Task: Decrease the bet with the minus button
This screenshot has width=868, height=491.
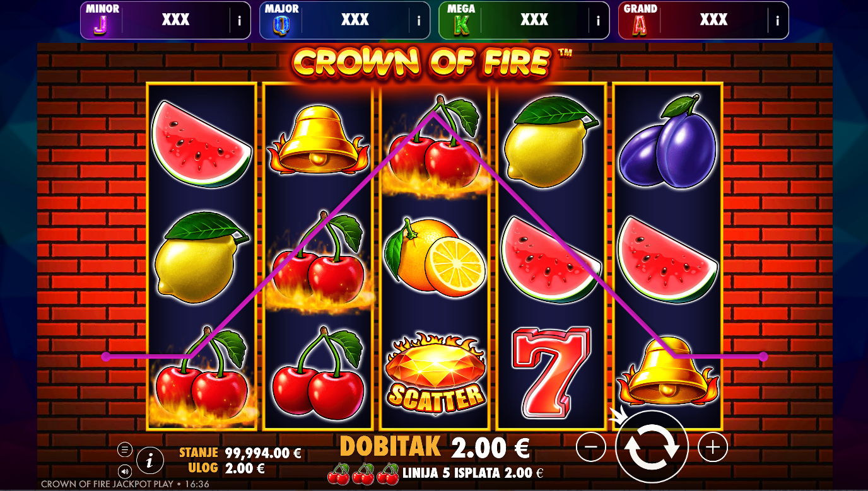Action: (591, 448)
